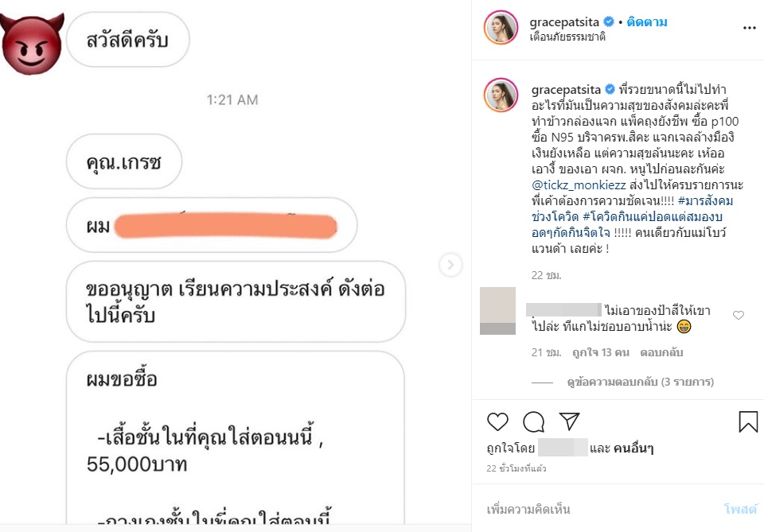The height and width of the screenshot is (532, 764).
Task: Open @tickz_monkiezz mention link
Action: point(579,185)
